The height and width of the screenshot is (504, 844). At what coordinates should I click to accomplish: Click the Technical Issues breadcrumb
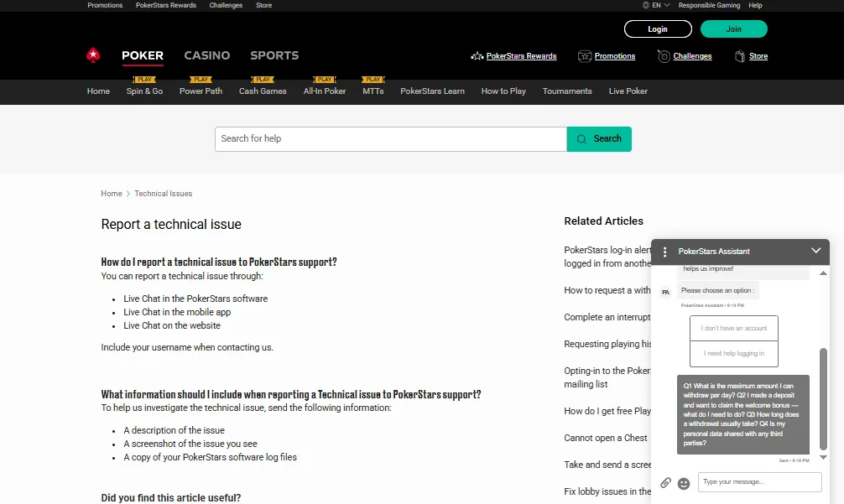[163, 193]
